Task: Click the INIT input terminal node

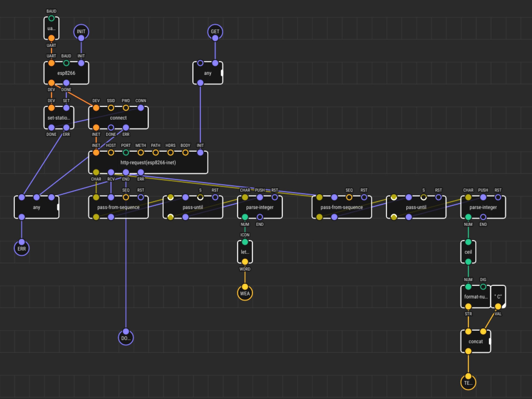Action: click(81, 31)
